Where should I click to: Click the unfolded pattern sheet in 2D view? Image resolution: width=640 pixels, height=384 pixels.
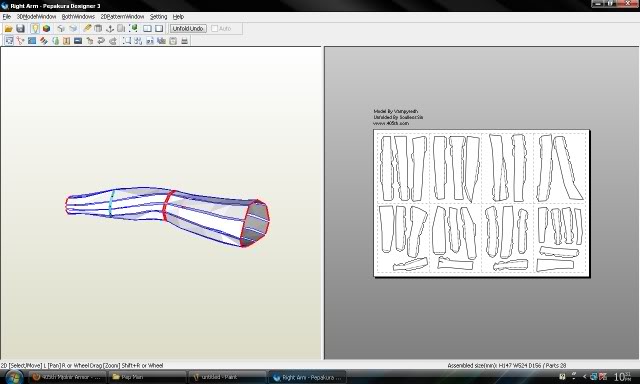[482, 203]
